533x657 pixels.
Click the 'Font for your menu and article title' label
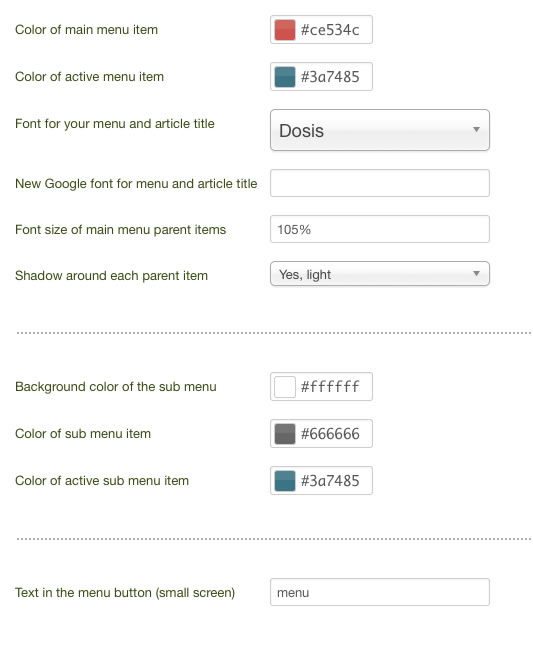point(115,124)
